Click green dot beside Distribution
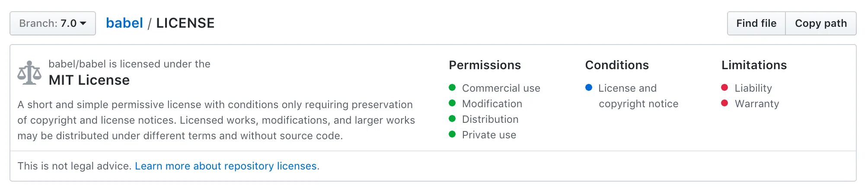 (x=452, y=119)
